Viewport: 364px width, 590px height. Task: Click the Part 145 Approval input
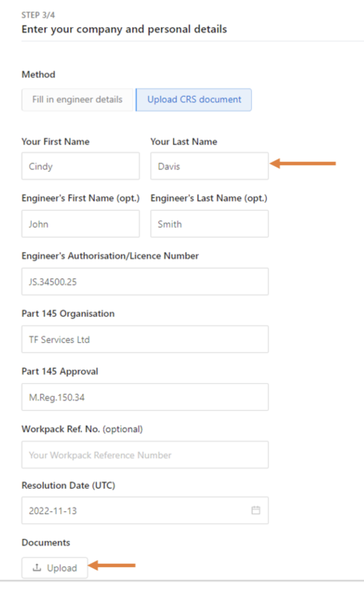coord(145,397)
